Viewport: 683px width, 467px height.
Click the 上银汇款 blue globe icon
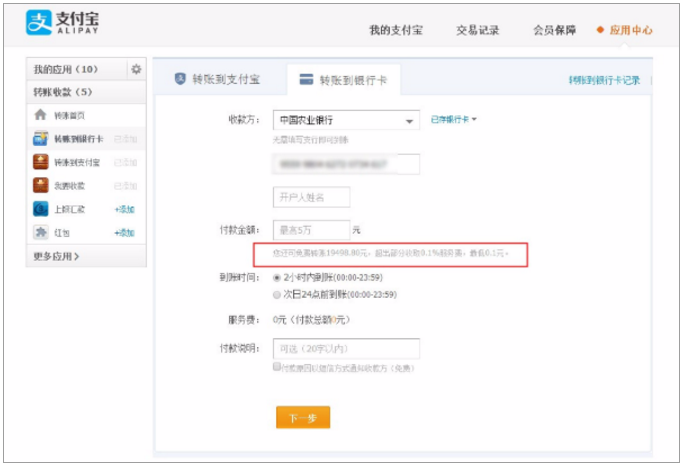coord(40,209)
